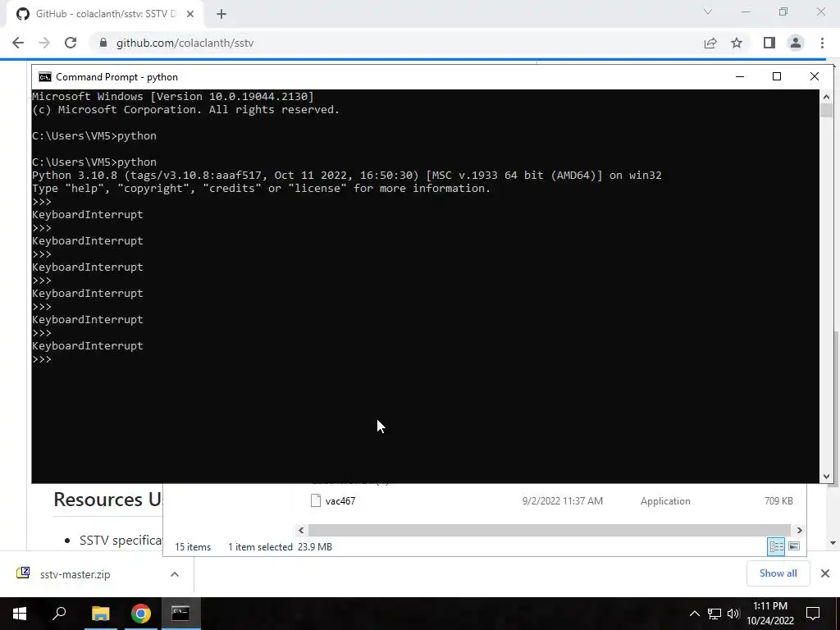The height and width of the screenshot is (630, 840).
Task: Open clock showing 1:11 PM
Action: pyautogui.click(x=770, y=614)
